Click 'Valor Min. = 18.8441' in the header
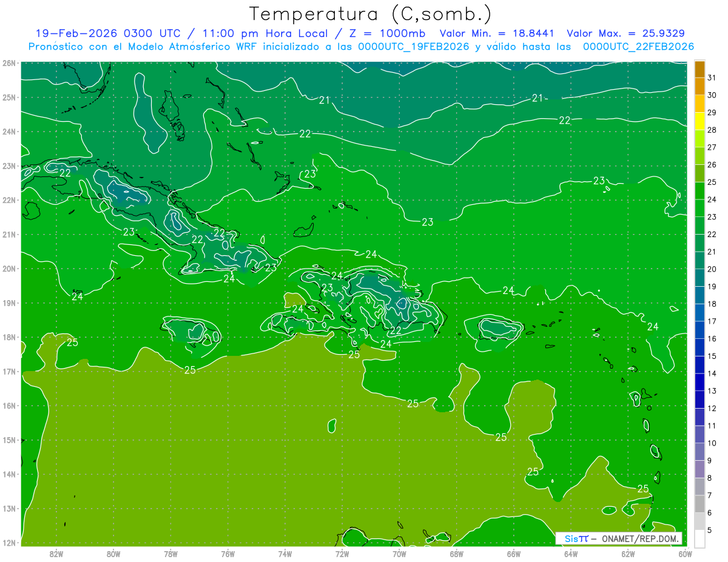Screen dimensions: 728x562 pyautogui.click(x=497, y=33)
